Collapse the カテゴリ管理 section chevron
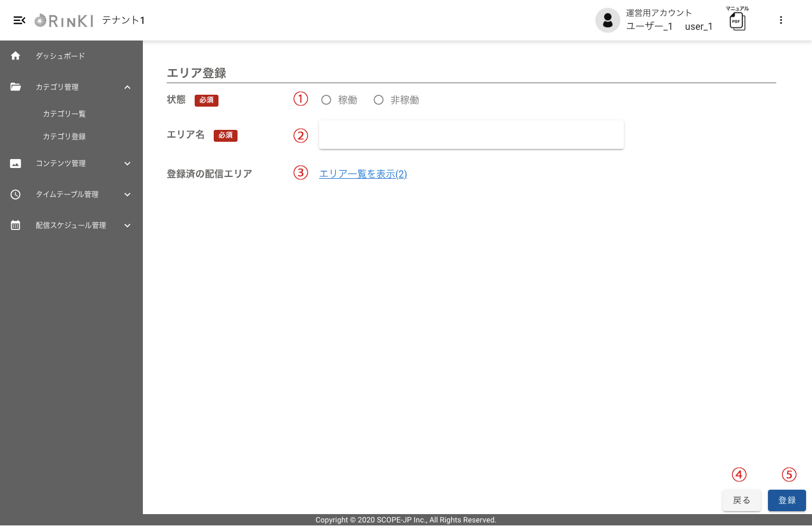The height and width of the screenshot is (529, 812). pyautogui.click(x=127, y=87)
